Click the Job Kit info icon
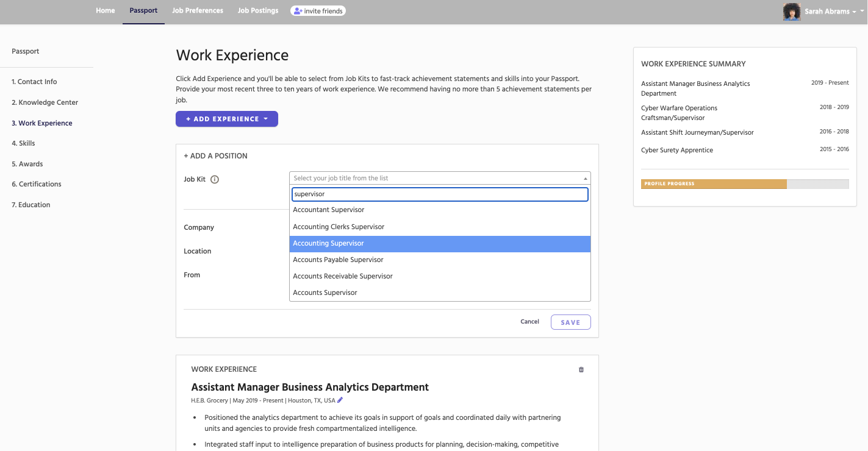Screen dimensions: 868x451 click(x=215, y=180)
